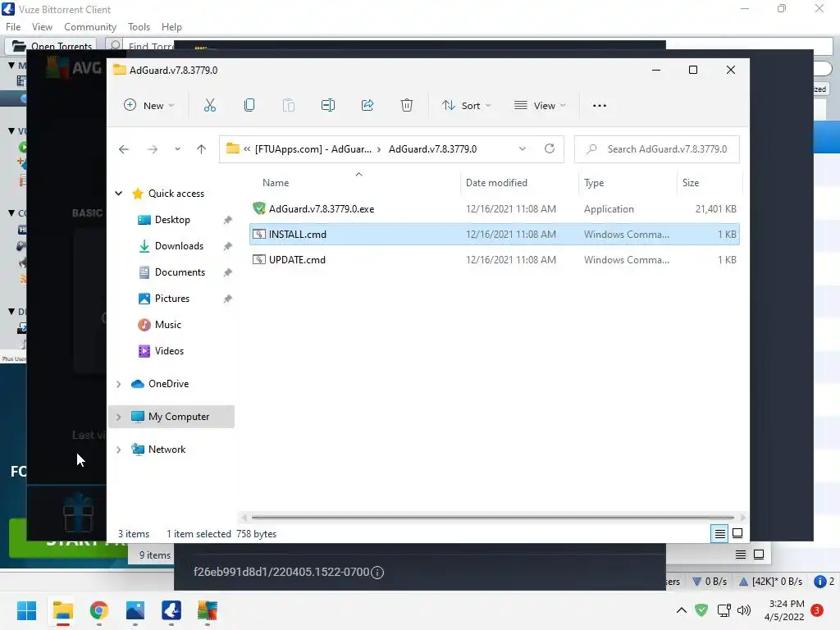This screenshot has width=840, height=630.
Task: Select Music in Quick access
Action: [167, 325]
